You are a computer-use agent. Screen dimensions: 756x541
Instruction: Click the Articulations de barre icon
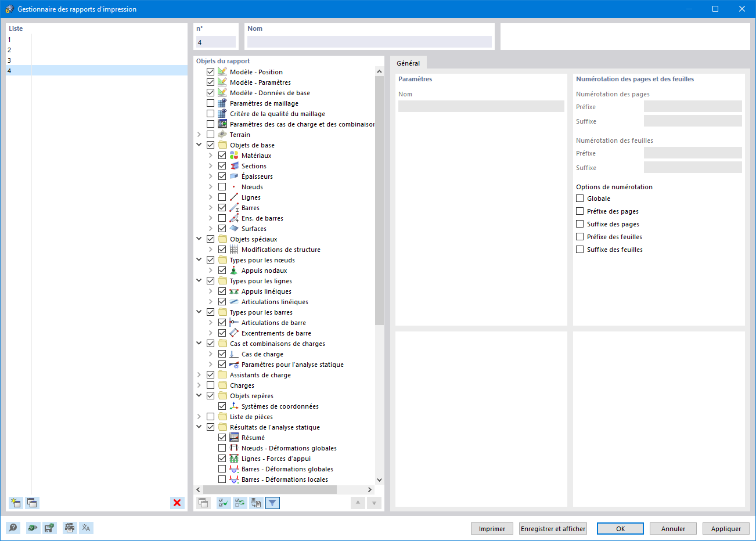tap(234, 323)
